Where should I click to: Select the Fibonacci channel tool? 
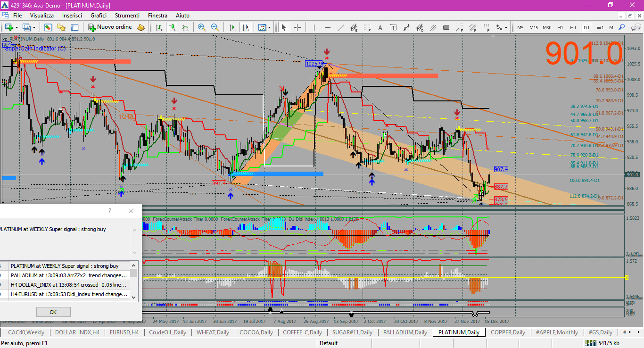[x=472, y=27]
